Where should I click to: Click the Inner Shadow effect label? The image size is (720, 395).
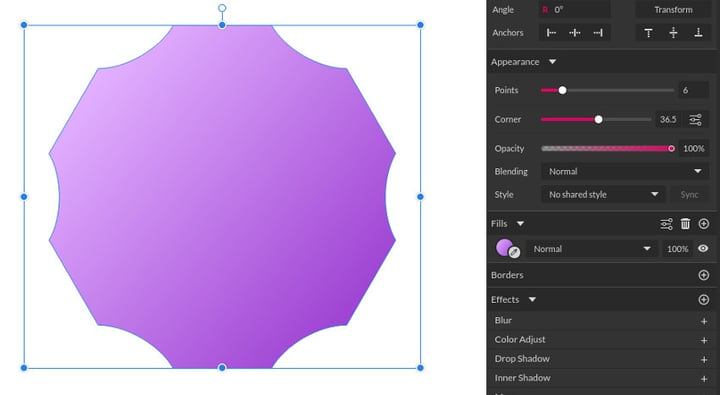point(523,378)
